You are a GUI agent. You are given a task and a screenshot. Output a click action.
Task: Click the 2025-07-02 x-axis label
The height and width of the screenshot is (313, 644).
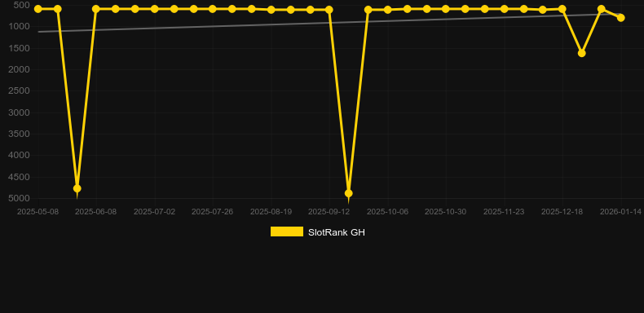click(x=154, y=212)
